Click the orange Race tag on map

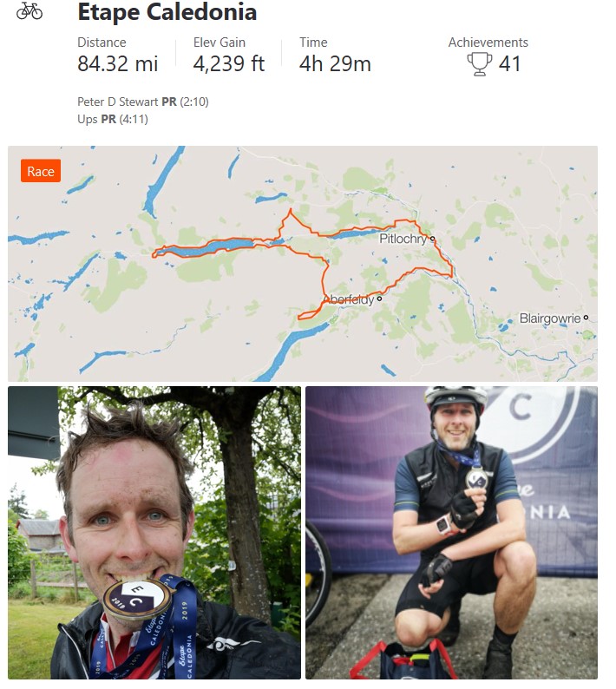click(41, 171)
